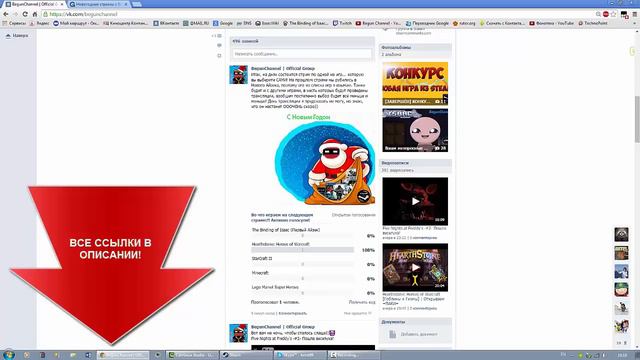The width and height of the screenshot is (640, 360).
Task: Click the Hearthstone 100% poll result bar
Action: coord(302,250)
